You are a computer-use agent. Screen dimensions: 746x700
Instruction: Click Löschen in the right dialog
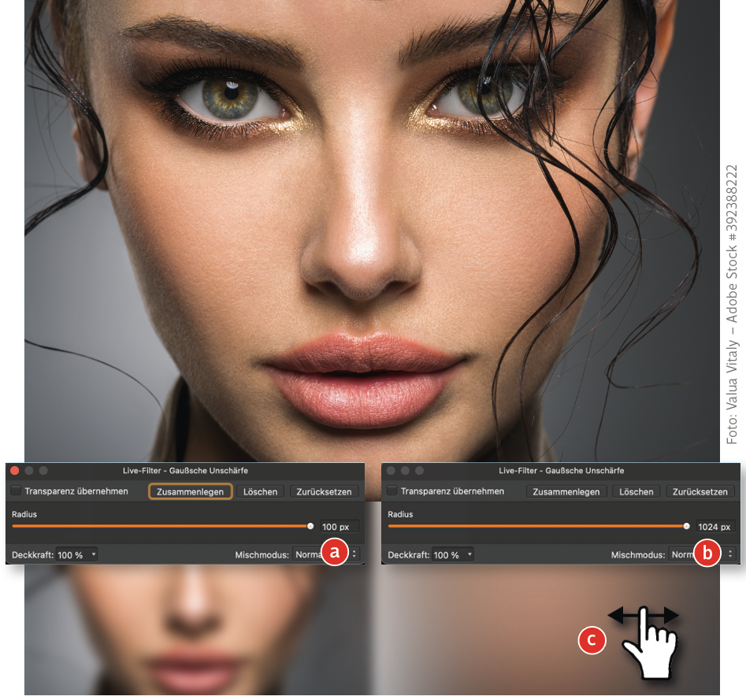click(x=636, y=491)
